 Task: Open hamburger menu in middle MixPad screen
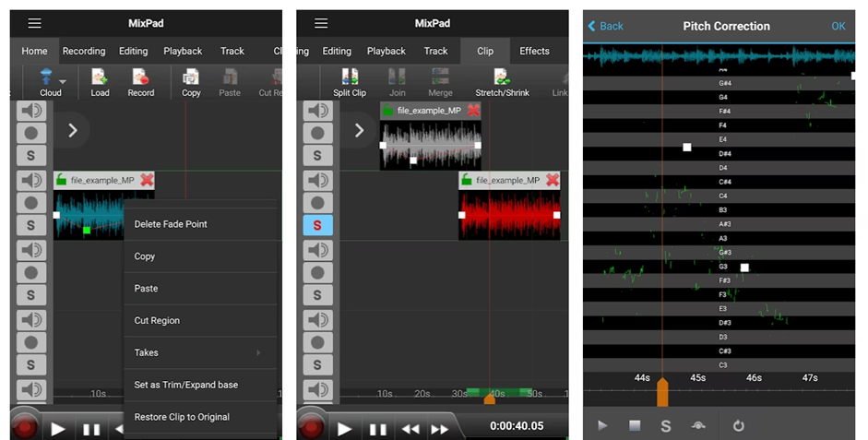click(x=321, y=23)
